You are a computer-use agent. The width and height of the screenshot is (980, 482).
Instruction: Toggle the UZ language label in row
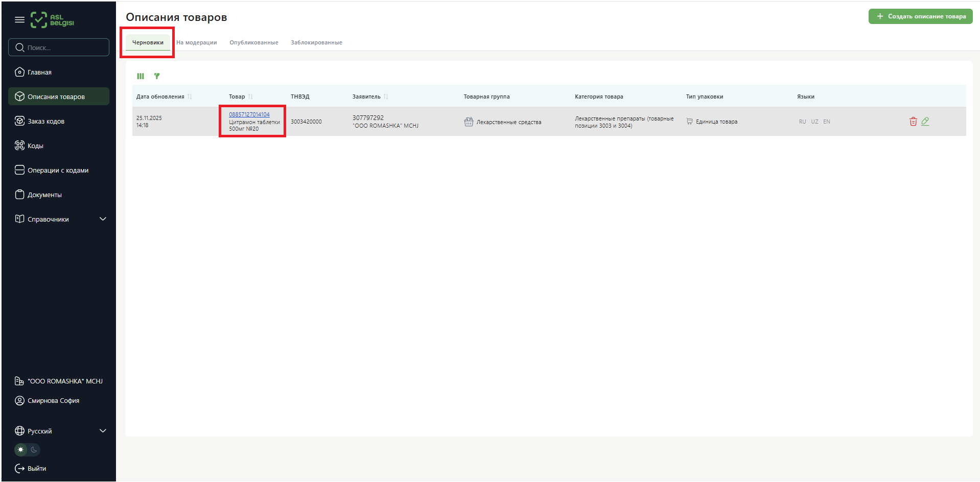(814, 122)
